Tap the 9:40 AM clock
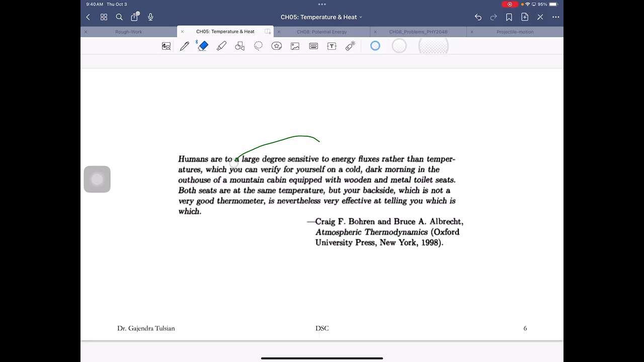Image resolution: width=644 pixels, height=362 pixels. click(x=95, y=4)
